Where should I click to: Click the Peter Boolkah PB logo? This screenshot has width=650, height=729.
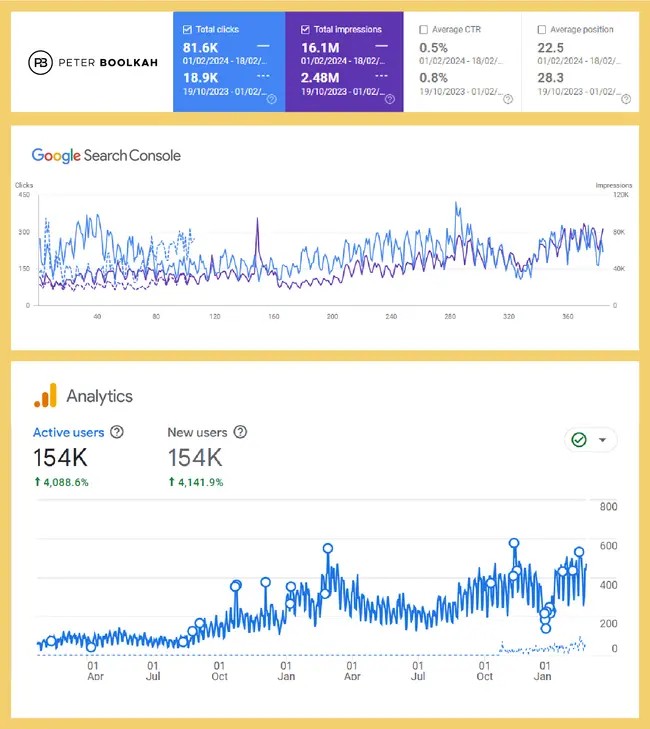click(x=93, y=62)
